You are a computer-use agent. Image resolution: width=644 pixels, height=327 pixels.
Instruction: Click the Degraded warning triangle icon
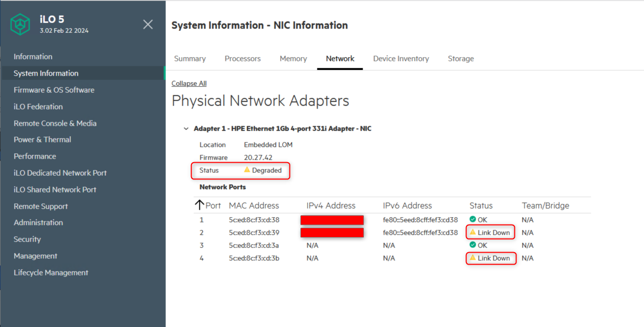point(247,170)
